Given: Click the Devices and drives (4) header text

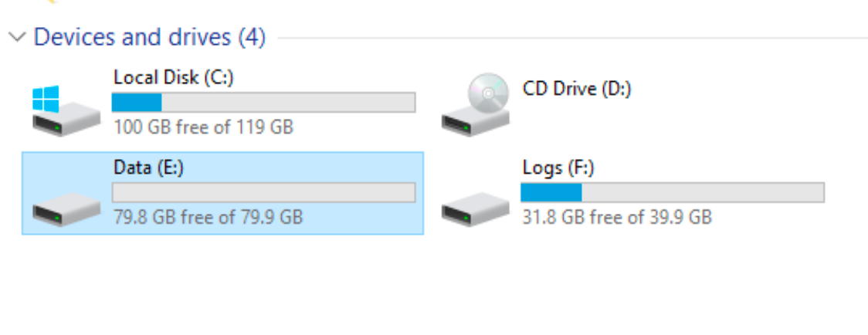Looking at the screenshot, I should (x=150, y=38).
